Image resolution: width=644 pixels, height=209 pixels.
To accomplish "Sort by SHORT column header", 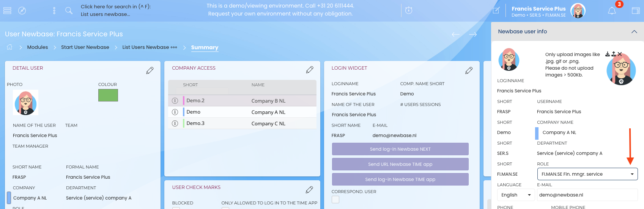I will (190, 85).
